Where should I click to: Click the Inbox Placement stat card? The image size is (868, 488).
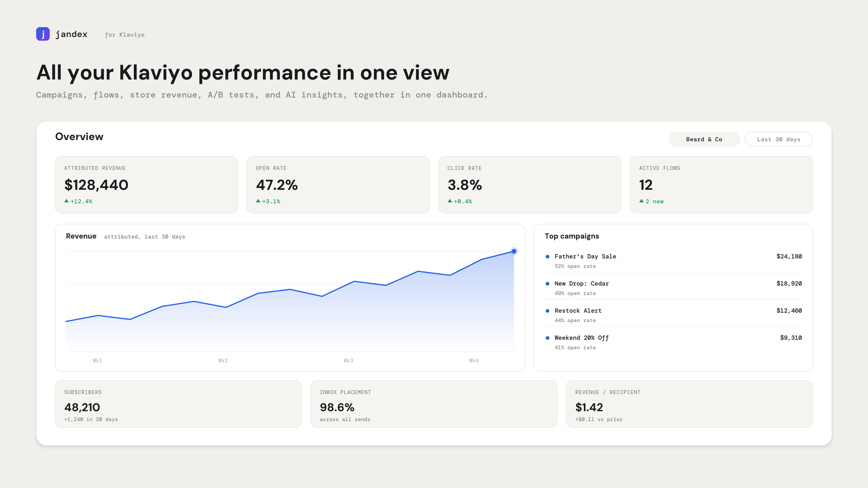coord(434,404)
